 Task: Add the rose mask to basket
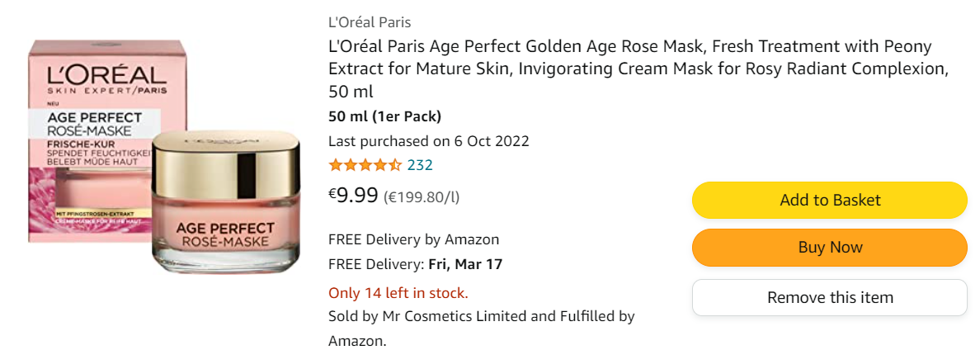[829, 200]
